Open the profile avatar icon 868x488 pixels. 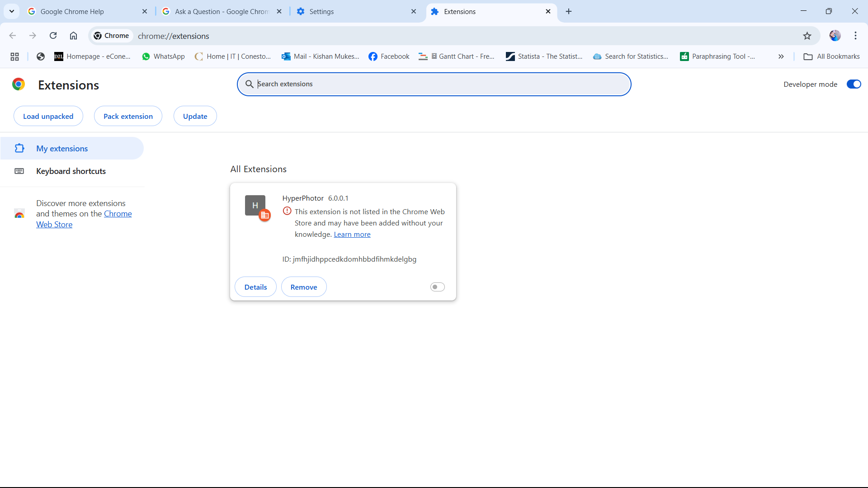835,36
